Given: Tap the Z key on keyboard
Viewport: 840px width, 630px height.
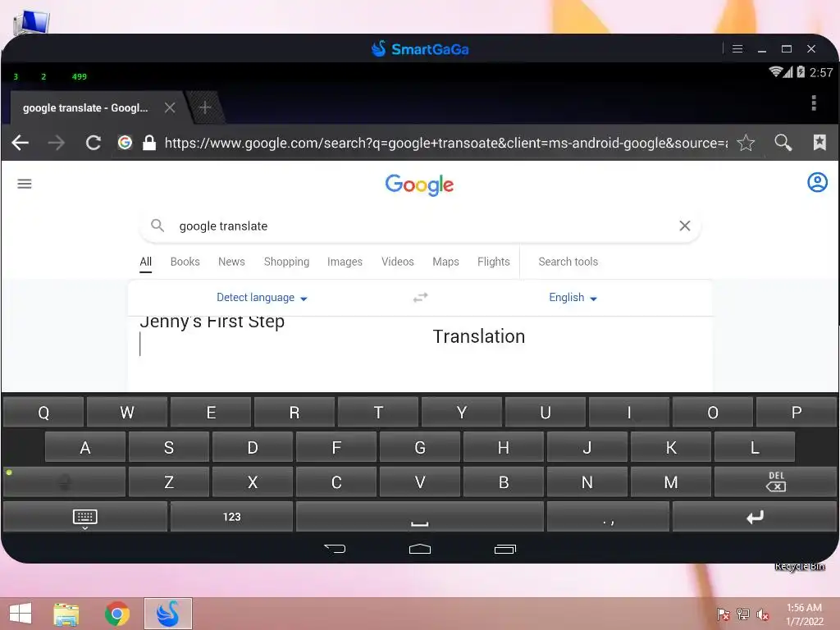Looking at the screenshot, I should (x=169, y=482).
